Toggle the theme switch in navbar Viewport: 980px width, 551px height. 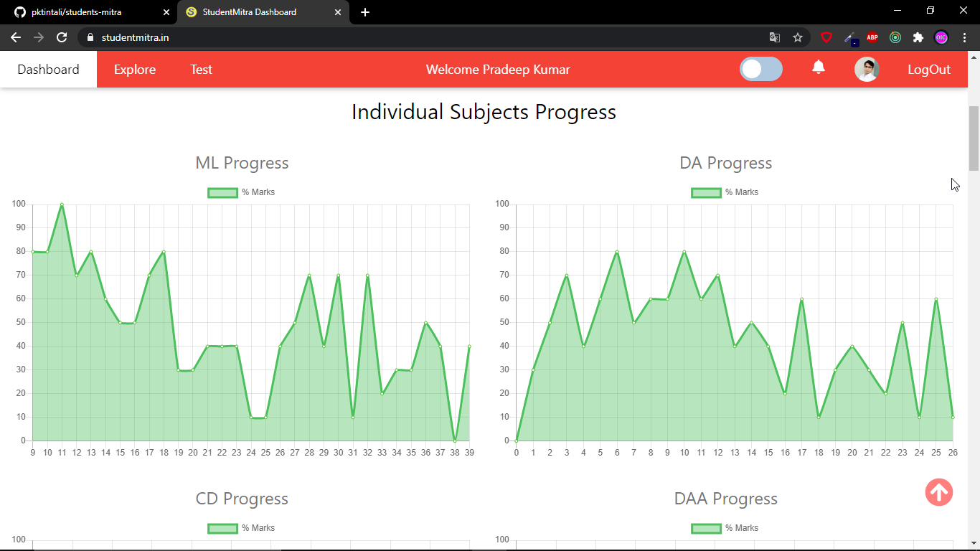tap(761, 69)
